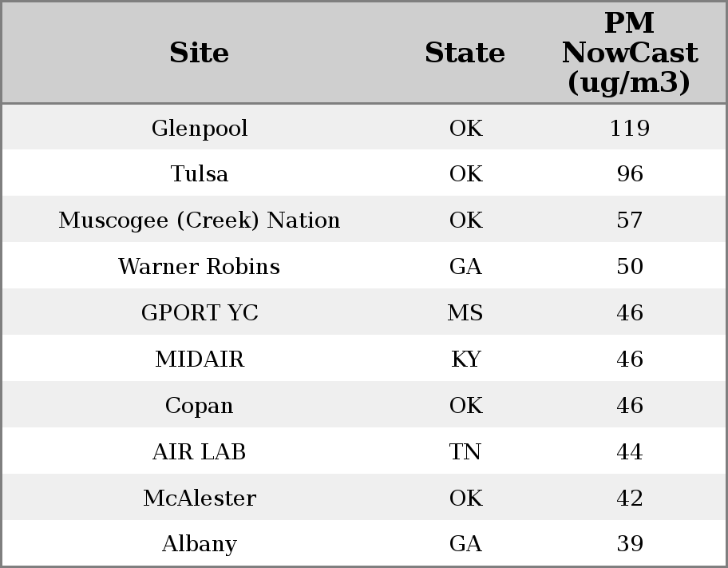The width and height of the screenshot is (728, 568).
Task: Click the GPORT YC site name
Action: tap(200, 313)
